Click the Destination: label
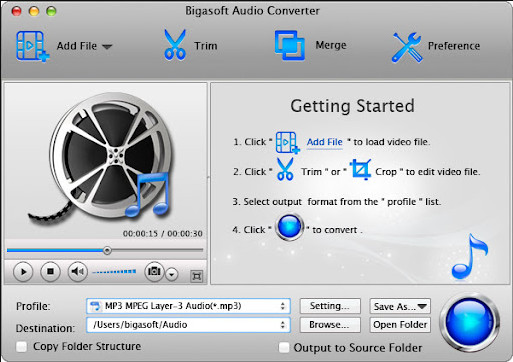The height and width of the screenshot is (362, 513). point(45,328)
